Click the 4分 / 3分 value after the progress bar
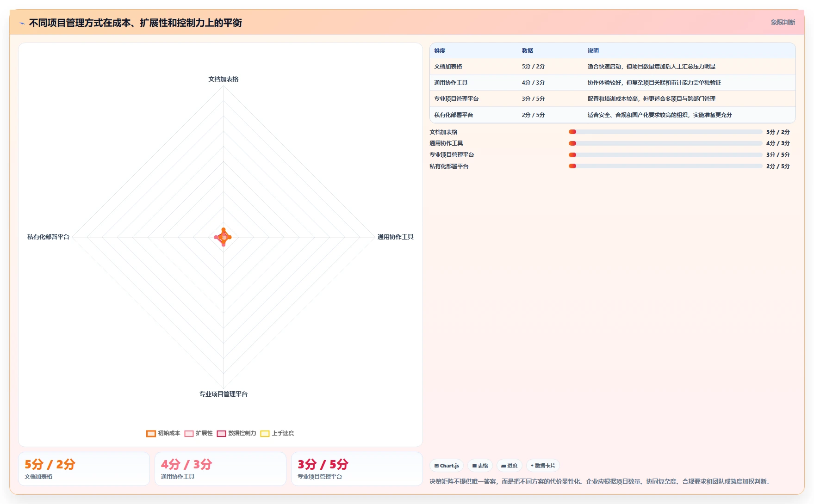 click(x=778, y=143)
